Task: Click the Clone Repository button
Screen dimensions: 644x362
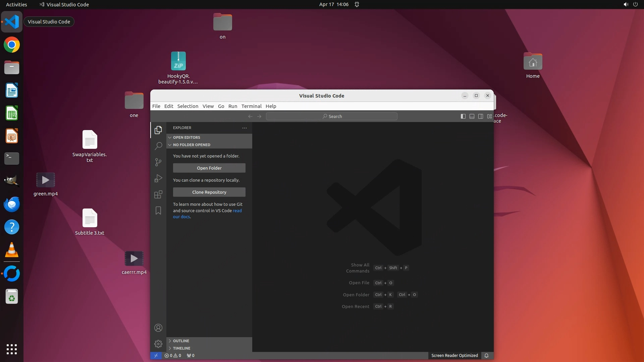Action: [209, 192]
